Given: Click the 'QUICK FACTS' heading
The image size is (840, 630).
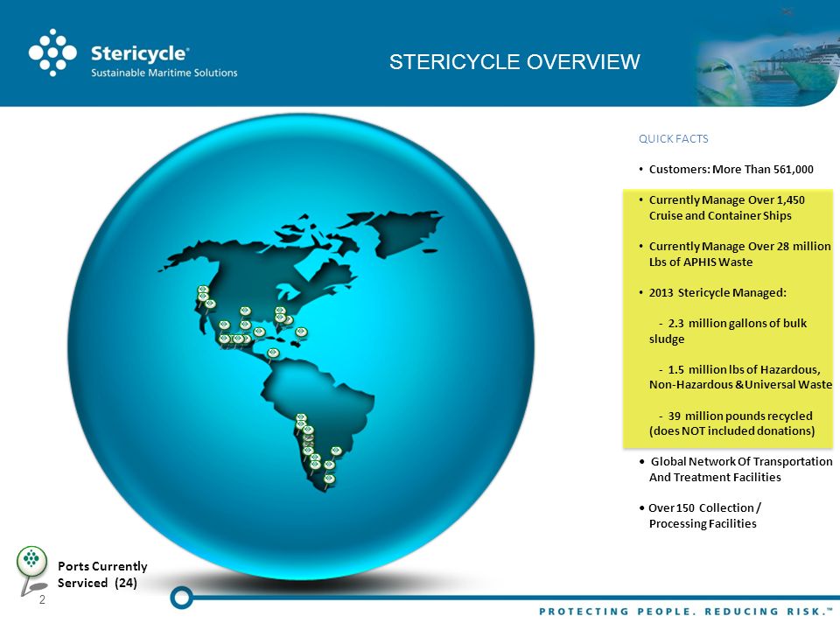Looking at the screenshot, I should click(674, 139).
